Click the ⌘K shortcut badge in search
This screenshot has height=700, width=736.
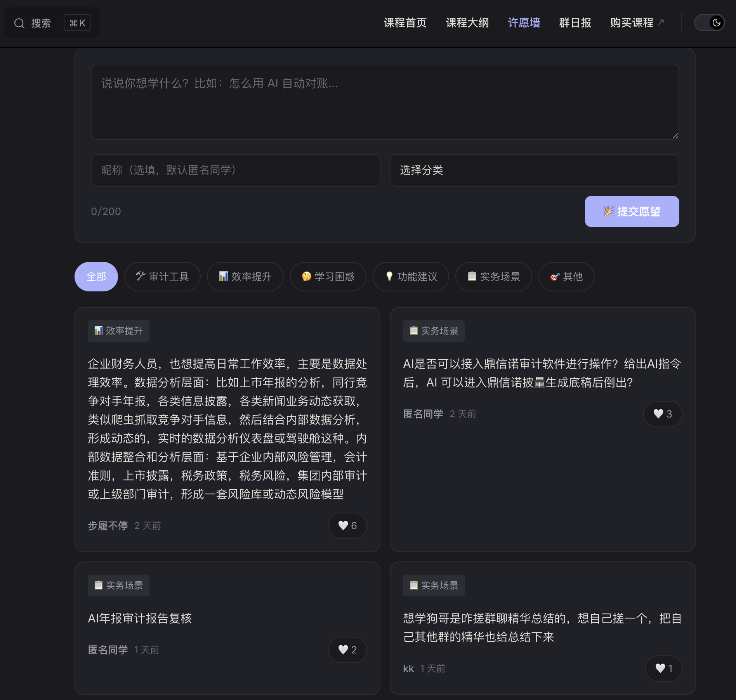tap(77, 23)
